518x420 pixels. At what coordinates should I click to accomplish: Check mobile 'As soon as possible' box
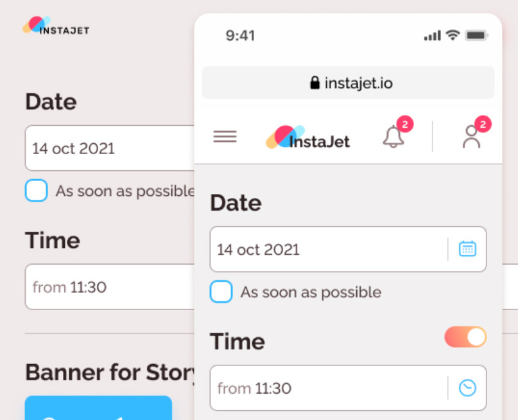pyautogui.click(x=221, y=292)
